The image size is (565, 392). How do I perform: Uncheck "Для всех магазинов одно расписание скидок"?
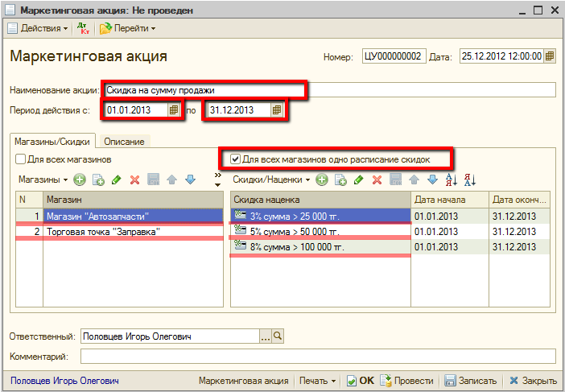pyautogui.click(x=235, y=159)
